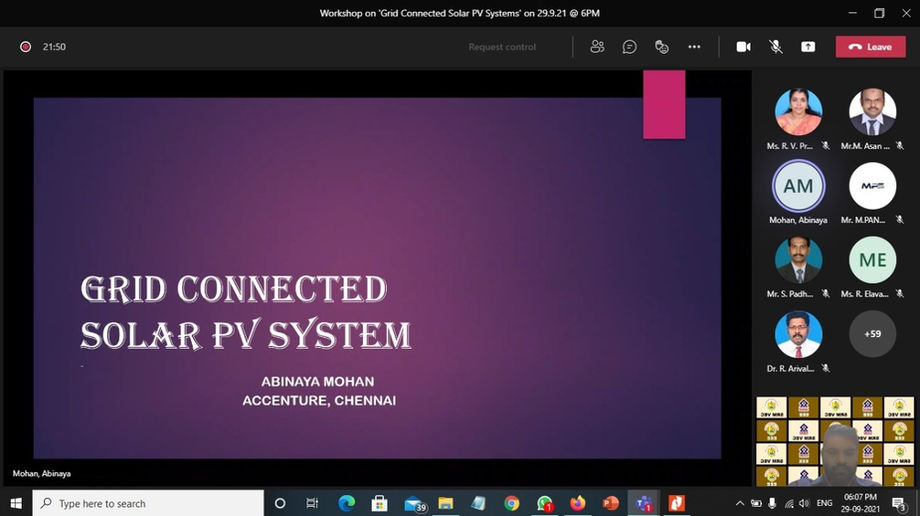This screenshot has width=920, height=516.
Task: Open the Action Center notifications icon
Action: (898, 503)
